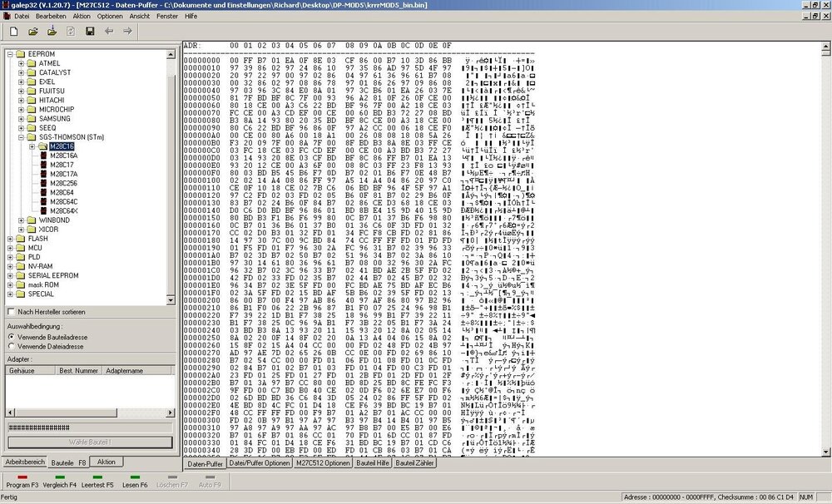
Task: Collapse the SGS-THOMSON (STm) folder
Action: [x=22, y=137]
